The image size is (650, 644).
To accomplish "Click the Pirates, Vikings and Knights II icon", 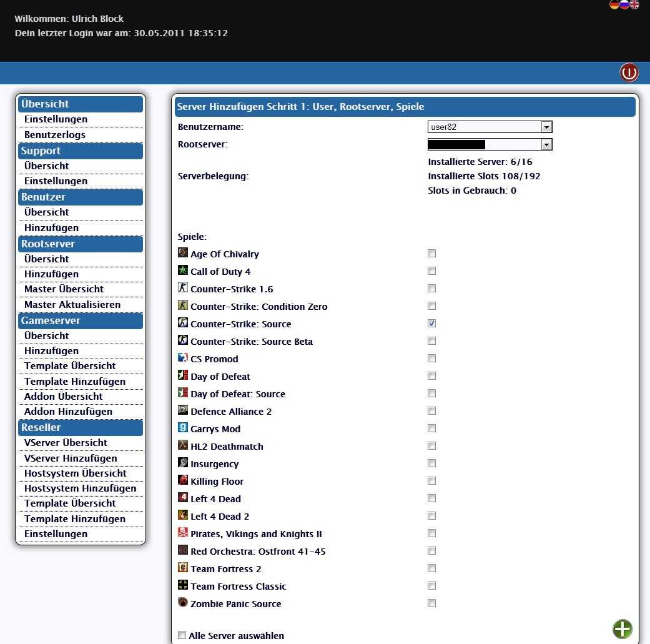I will (183, 532).
